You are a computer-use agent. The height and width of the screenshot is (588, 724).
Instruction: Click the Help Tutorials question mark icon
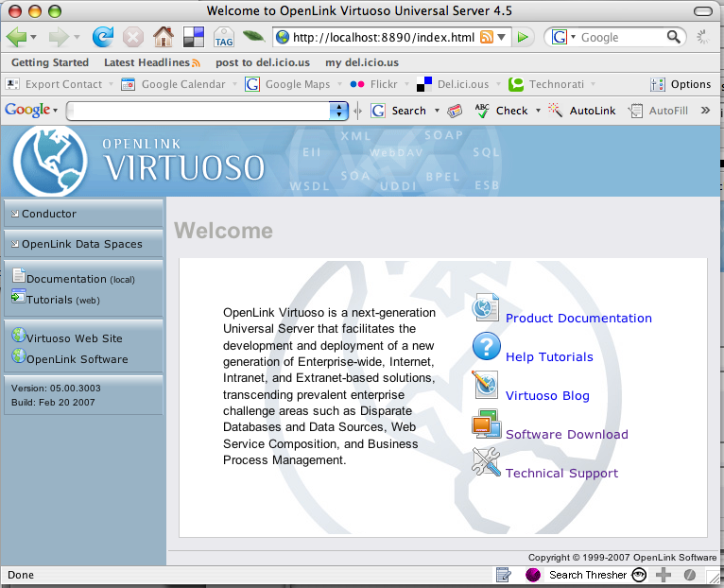click(x=486, y=346)
